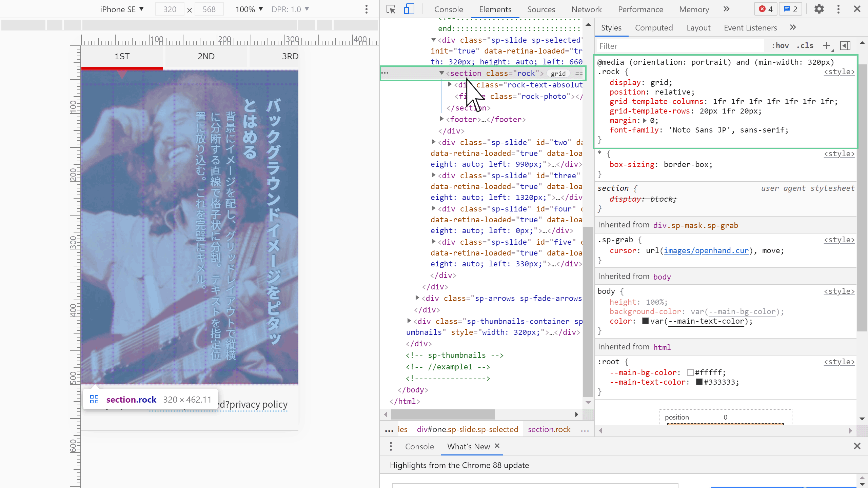Open the Computed styles tab
868x488 pixels.
(x=654, y=27)
